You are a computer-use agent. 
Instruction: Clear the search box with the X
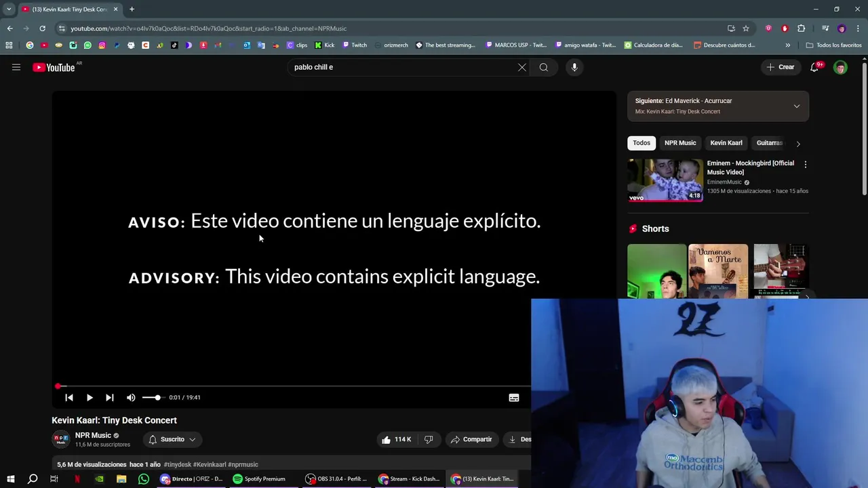click(x=522, y=67)
